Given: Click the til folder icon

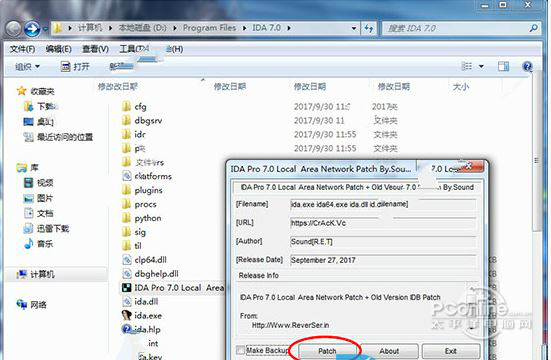Looking at the screenshot, I should [x=126, y=246].
